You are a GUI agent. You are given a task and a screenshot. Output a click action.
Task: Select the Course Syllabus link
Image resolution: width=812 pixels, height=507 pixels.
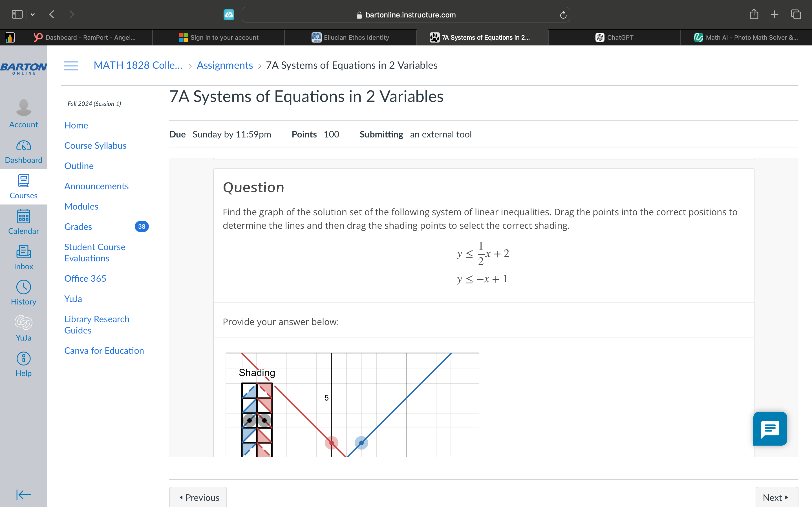pyautogui.click(x=95, y=145)
